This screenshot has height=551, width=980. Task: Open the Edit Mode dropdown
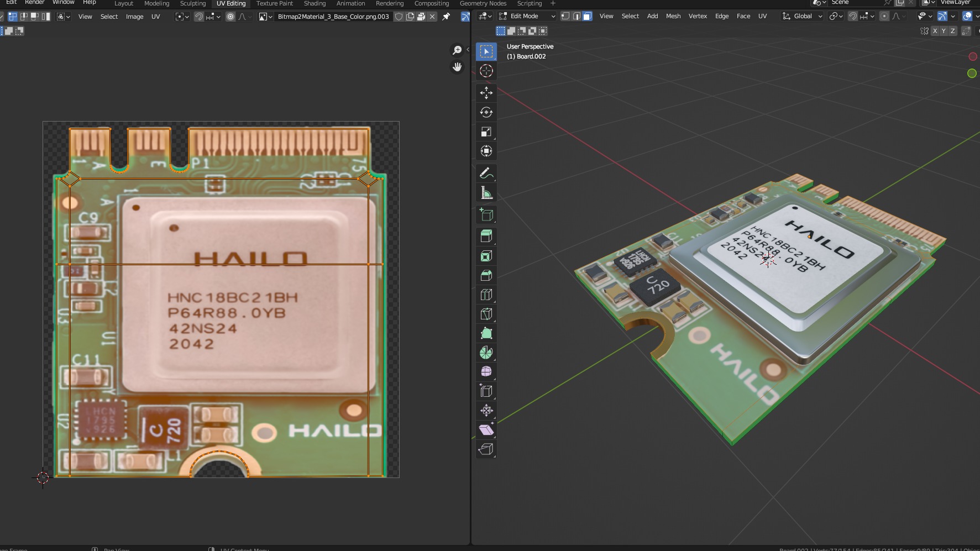(x=527, y=16)
